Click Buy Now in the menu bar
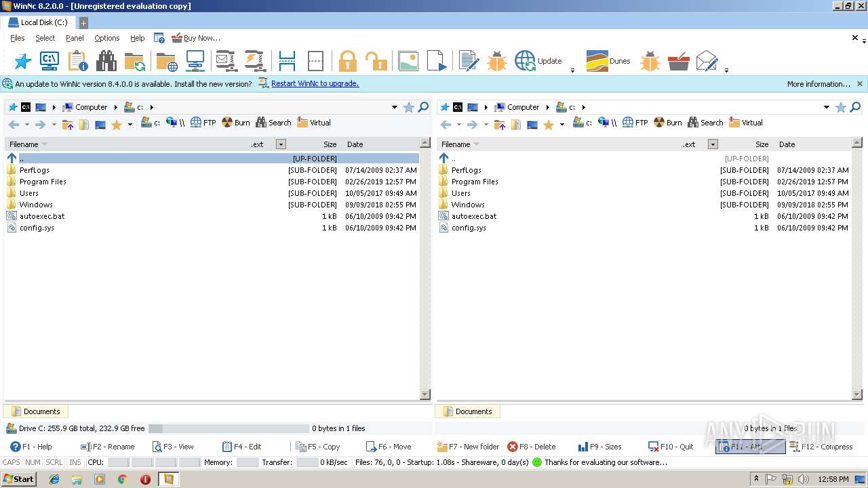 coord(196,38)
